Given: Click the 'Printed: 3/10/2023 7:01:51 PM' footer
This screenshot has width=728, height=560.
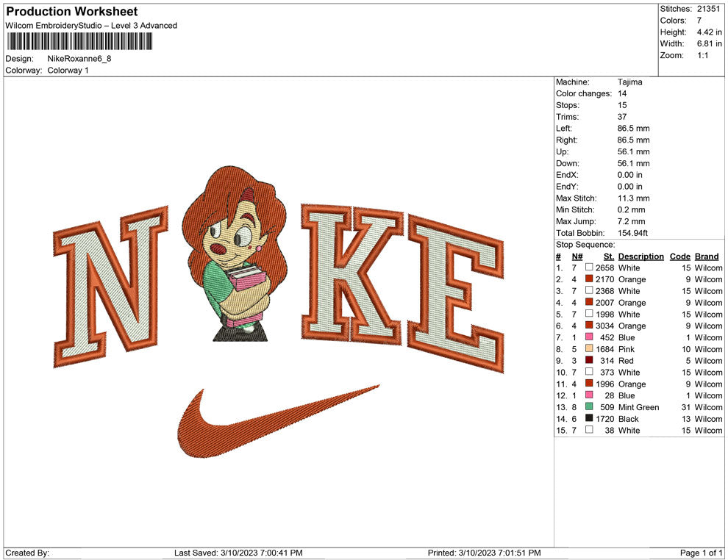Looking at the screenshot, I should point(485,553).
